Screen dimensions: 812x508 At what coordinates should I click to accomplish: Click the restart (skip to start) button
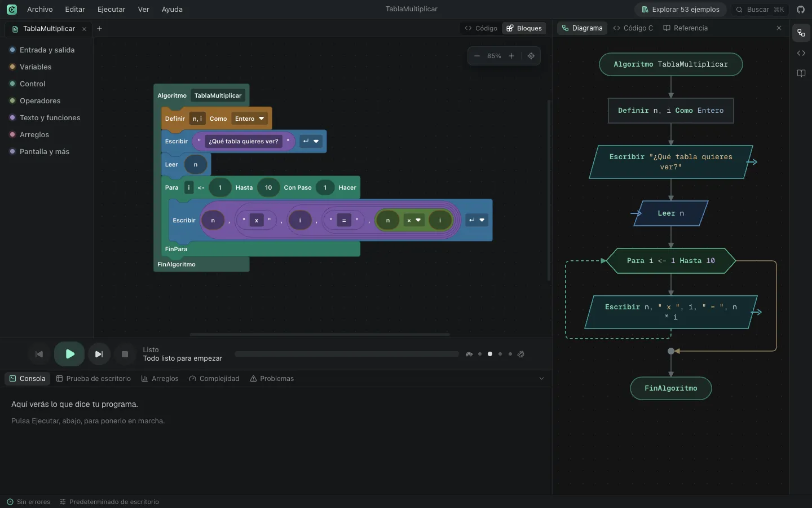point(39,354)
